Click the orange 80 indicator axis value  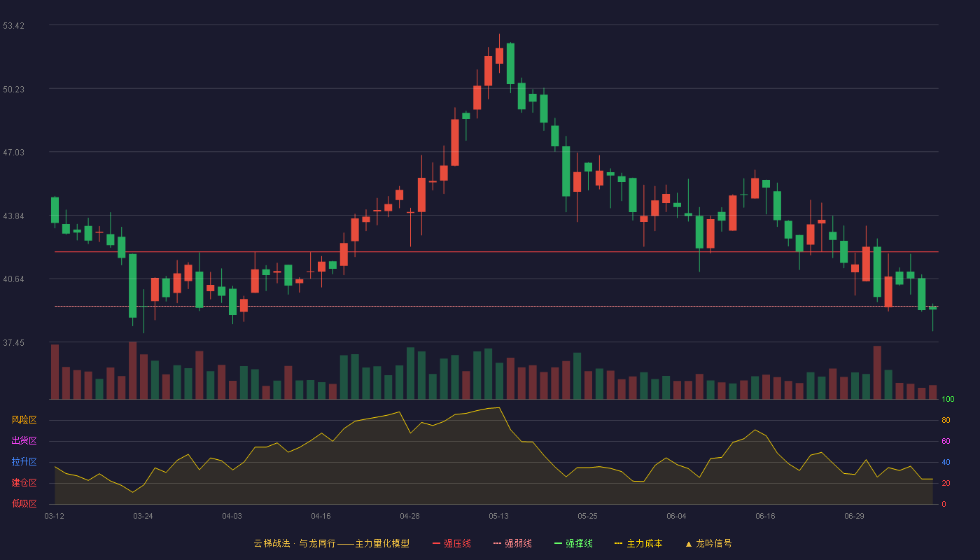[x=946, y=420]
